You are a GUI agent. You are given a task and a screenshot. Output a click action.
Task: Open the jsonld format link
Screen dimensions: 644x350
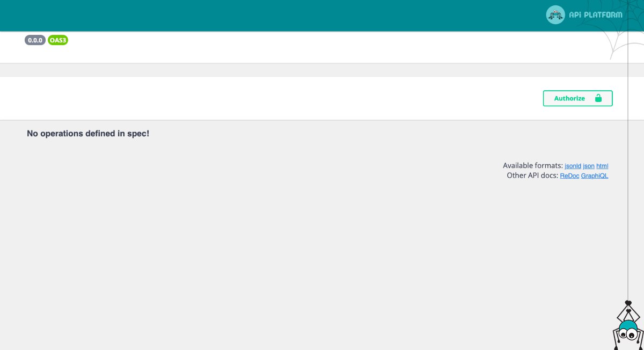point(573,166)
